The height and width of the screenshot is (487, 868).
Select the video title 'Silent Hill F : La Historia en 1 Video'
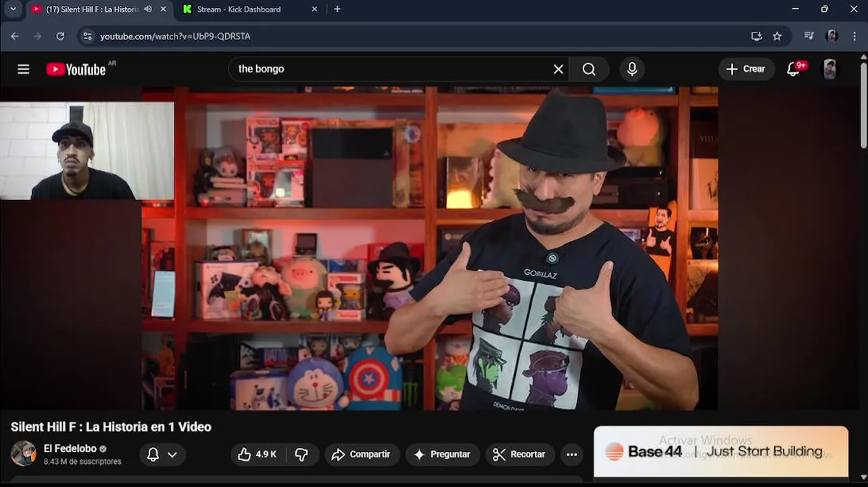(x=111, y=427)
